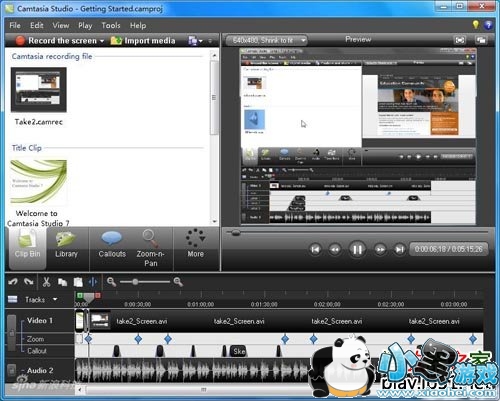The width and height of the screenshot is (500, 401).
Task: Open the Play menu
Action: click(x=85, y=25)
